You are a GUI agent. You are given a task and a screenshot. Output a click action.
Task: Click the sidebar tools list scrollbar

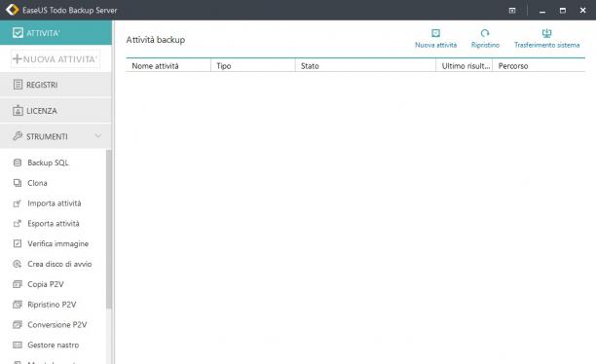[x=109, y=229]
